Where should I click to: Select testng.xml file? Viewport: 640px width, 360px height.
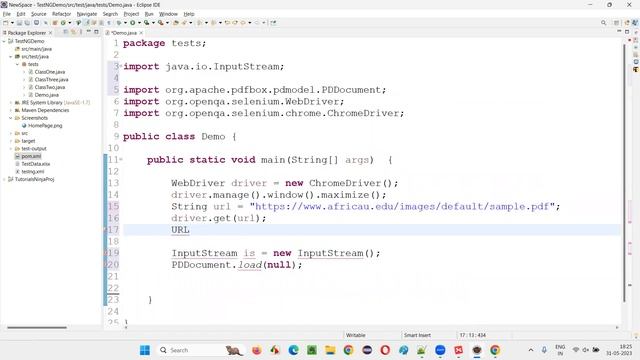33,172
